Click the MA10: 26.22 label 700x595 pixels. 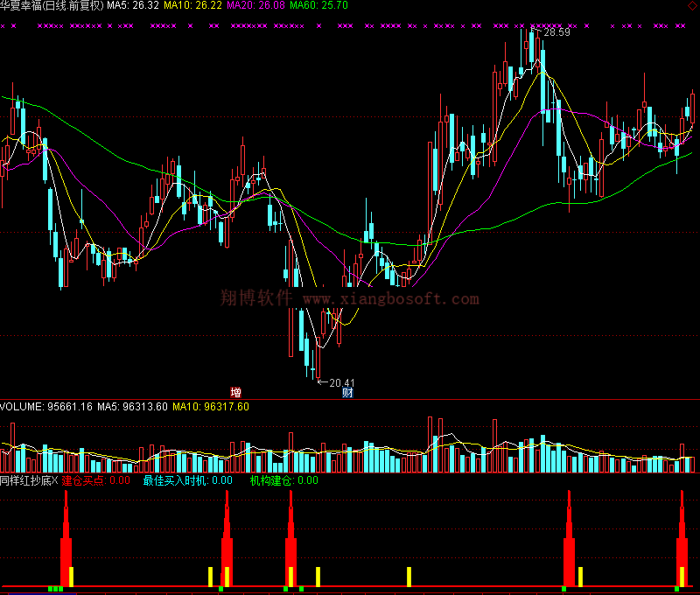(192, 5)
